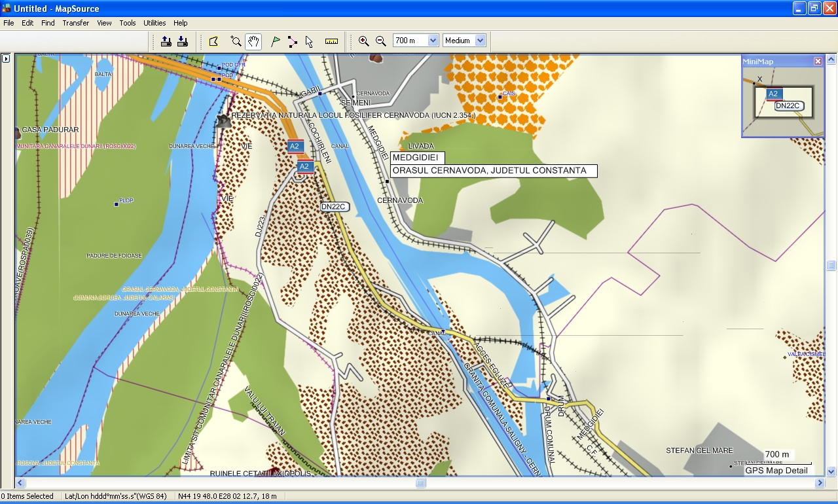Screen dimensions: 838x504
Task: Expand the collapsed left side panel
Action: (6, 58)
